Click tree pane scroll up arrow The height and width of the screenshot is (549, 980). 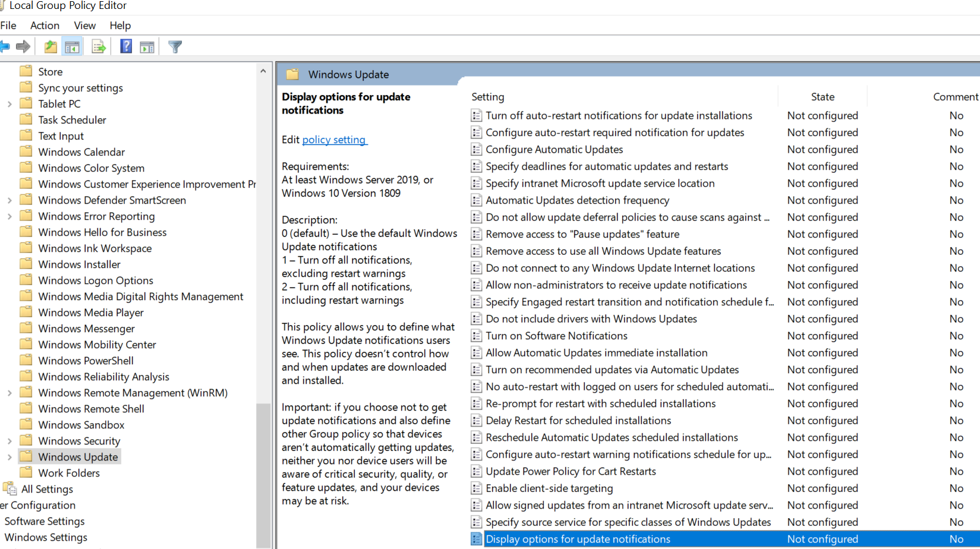click(x=263, y=71)
